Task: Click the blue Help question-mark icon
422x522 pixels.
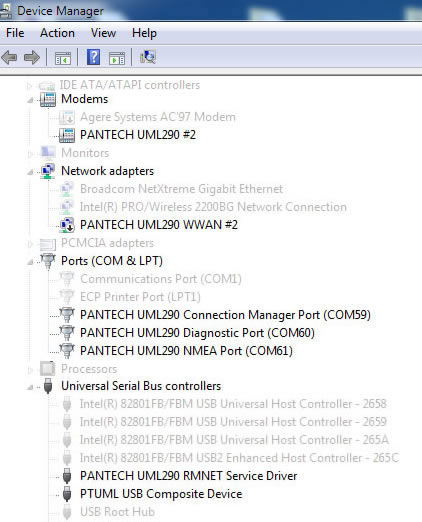Action: click(x=93, y=57)
